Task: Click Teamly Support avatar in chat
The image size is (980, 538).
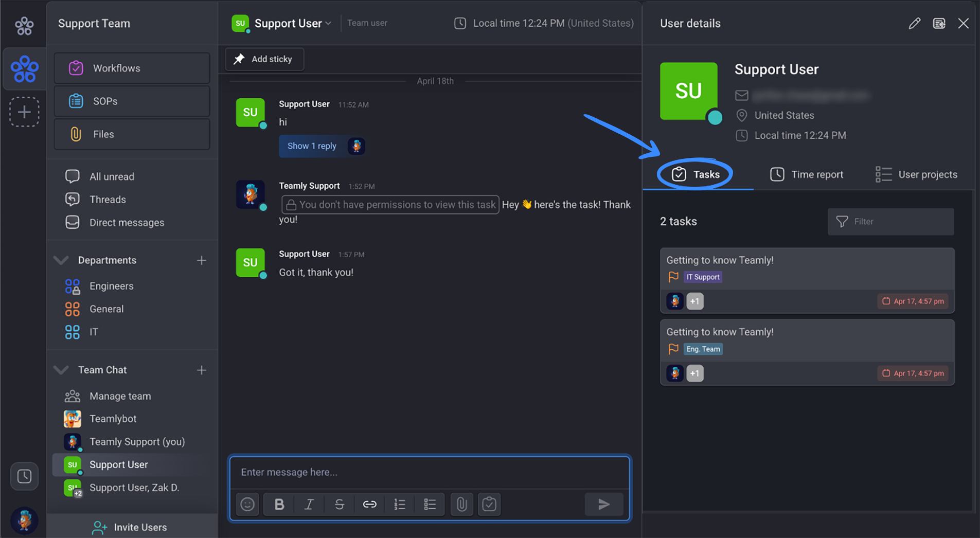Action: [x=250, y=194]
